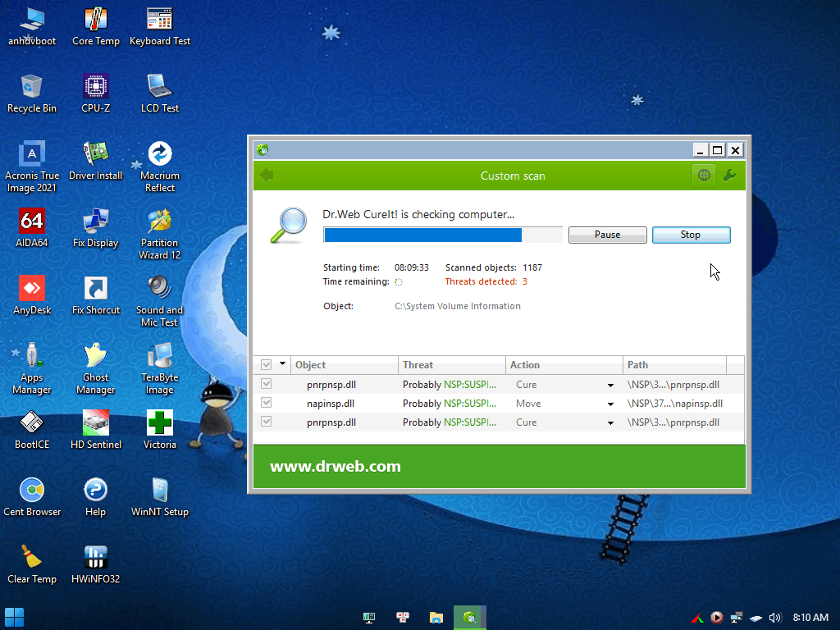Open Victoria disk tool icon
Viewport: 840px width, 630px height.
point(160,430)
